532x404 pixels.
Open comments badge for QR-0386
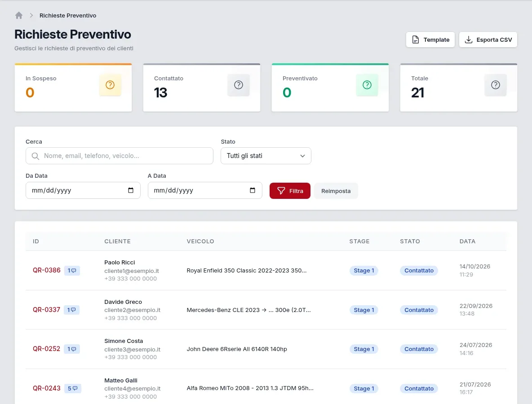pos(72,271)
